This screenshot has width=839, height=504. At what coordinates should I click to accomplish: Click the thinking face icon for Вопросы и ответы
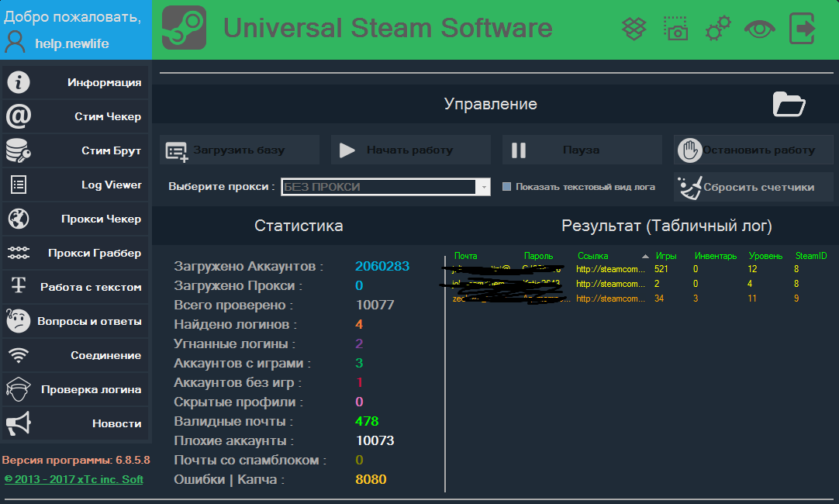18,320
